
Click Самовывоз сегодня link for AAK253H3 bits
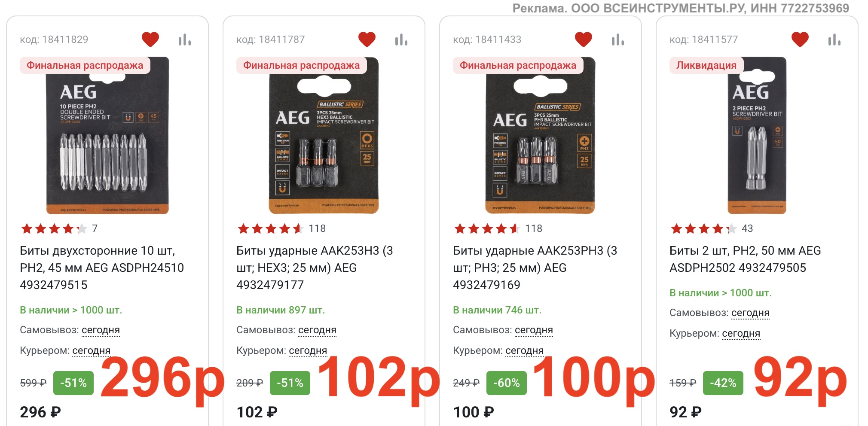[x=317, y=330]
